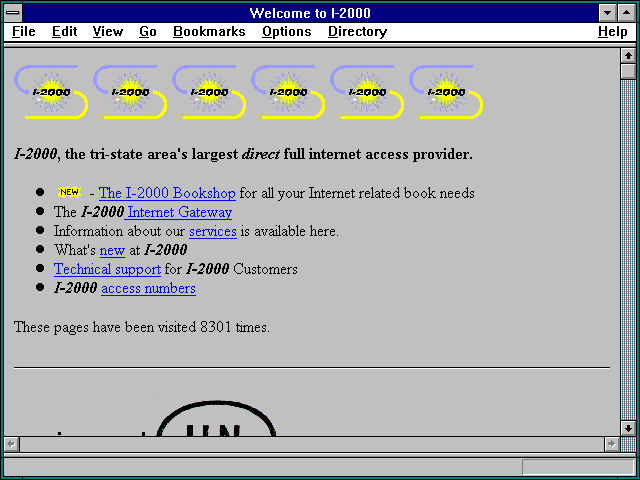This screenshot has height=480, width=640.
Task: Open the Edit menu
Action: 64,31
